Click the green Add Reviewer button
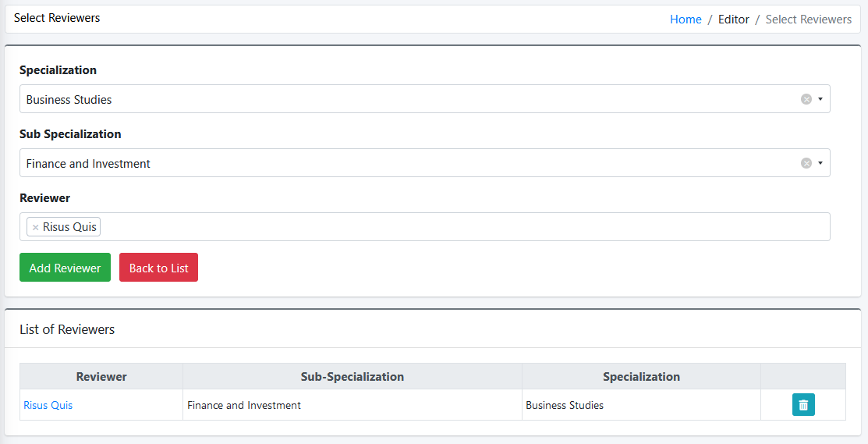The width and height of the screenshot is (868, 444). point(65,268)
